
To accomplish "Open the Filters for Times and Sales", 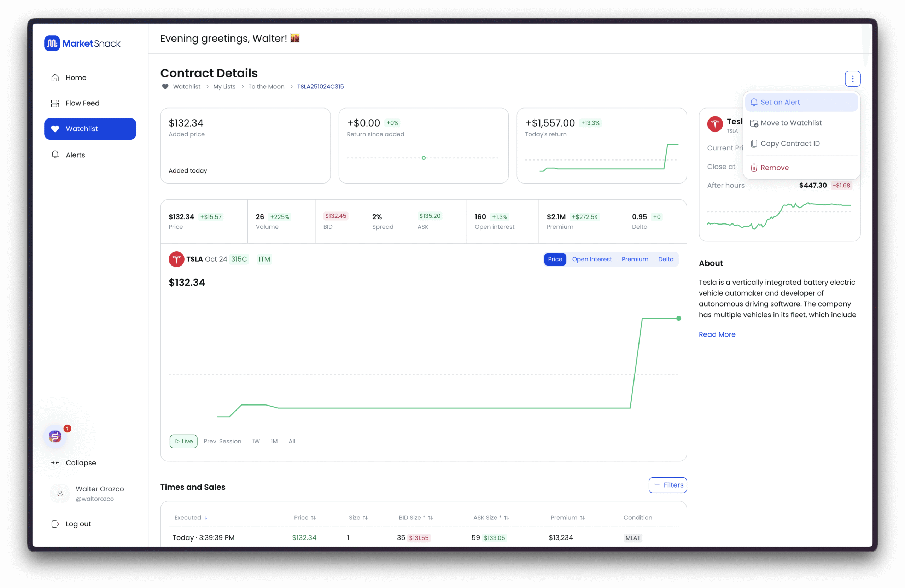I will [x=667, y=485].
